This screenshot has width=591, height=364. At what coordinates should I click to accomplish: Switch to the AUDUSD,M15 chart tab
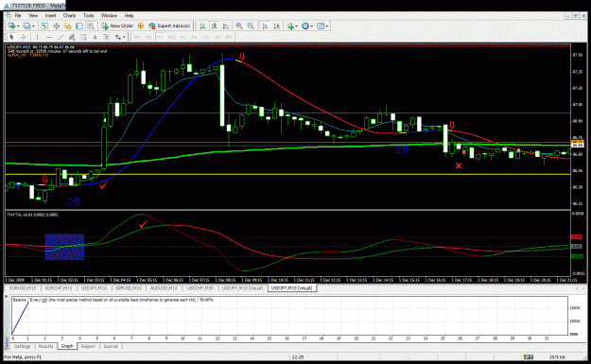(x=164, y=287)
